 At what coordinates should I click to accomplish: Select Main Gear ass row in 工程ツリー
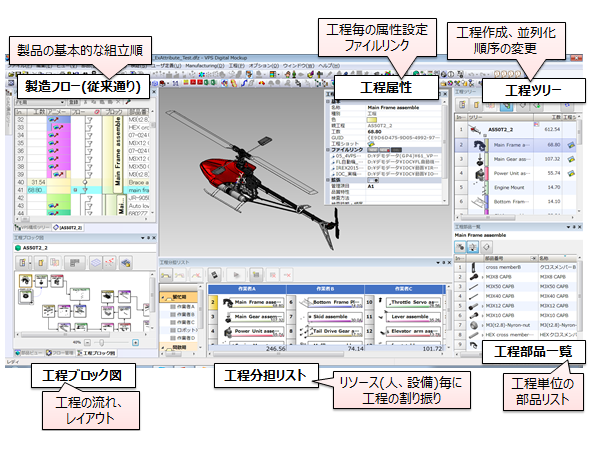[517, 159]
